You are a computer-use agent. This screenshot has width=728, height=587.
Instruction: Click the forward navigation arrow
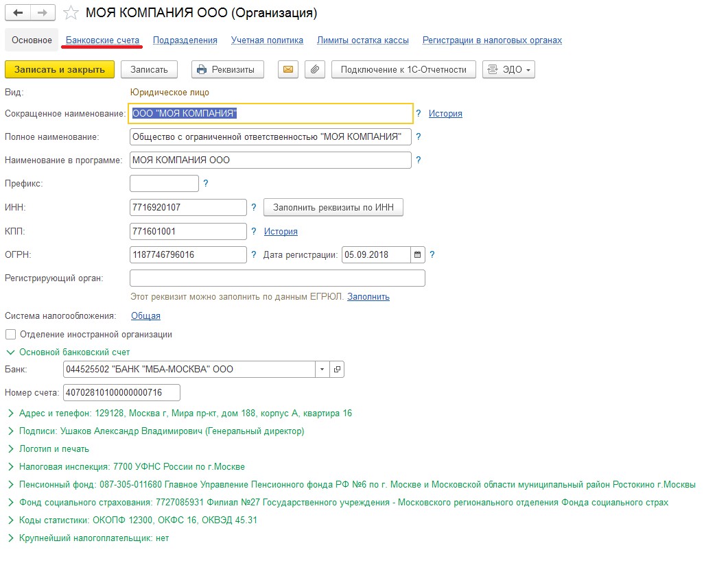[43, 13]
